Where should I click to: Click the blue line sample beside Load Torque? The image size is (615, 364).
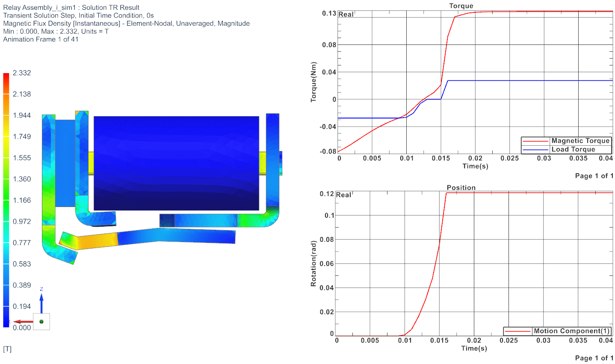pos(535,149)
